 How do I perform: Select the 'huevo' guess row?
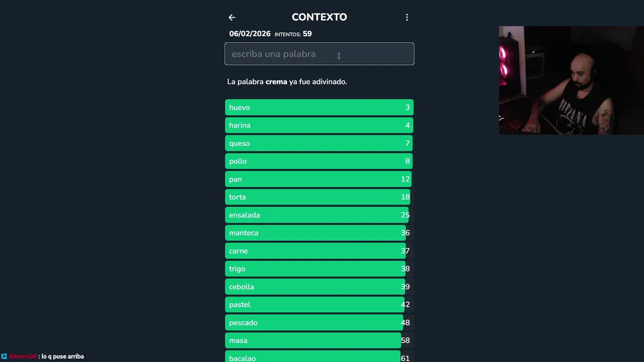(x=319, y=108)
